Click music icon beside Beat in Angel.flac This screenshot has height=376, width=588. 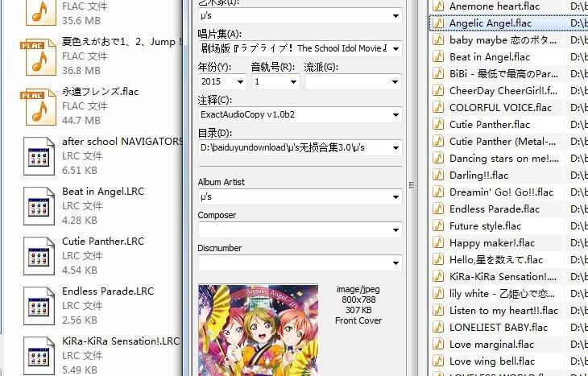click(x=438, y=56)
